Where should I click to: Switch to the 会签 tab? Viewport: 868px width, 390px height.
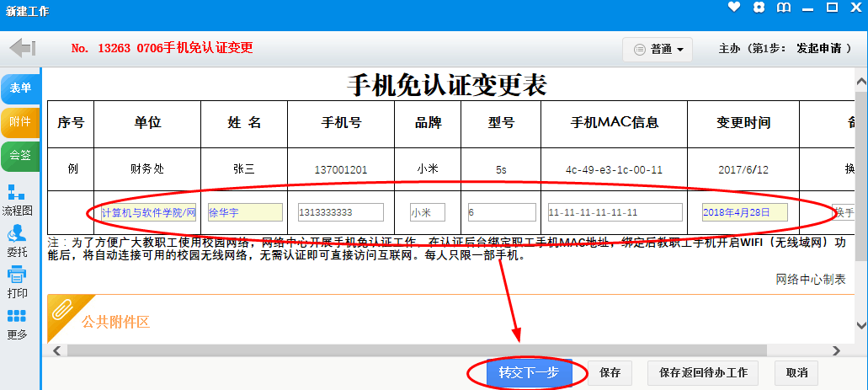pos(20,155)
